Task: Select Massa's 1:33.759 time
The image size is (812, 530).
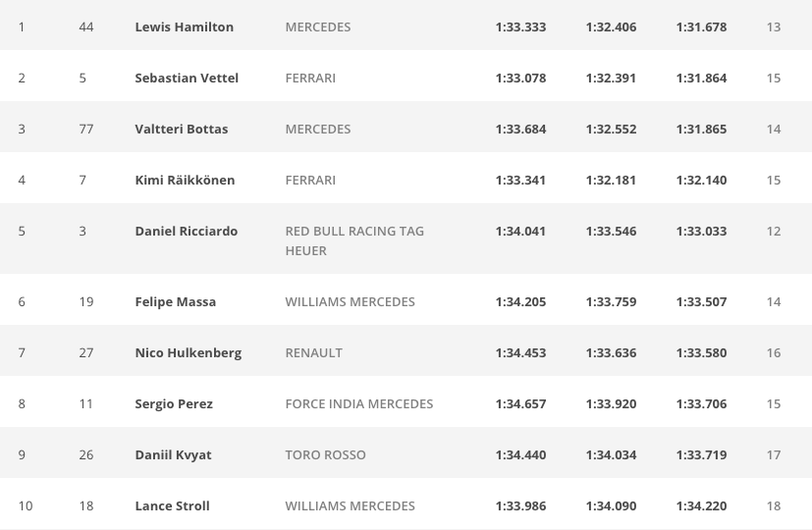Action: 611,301
